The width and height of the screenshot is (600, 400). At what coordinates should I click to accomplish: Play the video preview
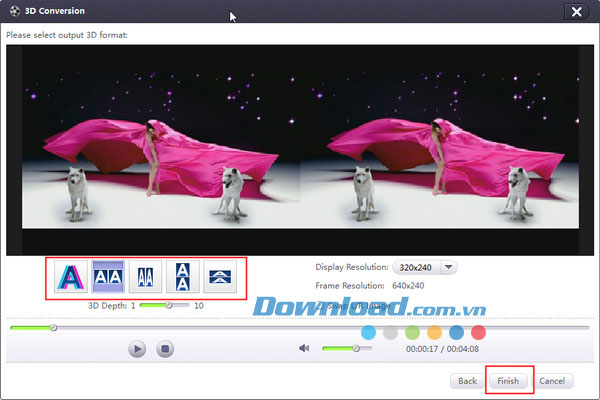click(137, 349)
